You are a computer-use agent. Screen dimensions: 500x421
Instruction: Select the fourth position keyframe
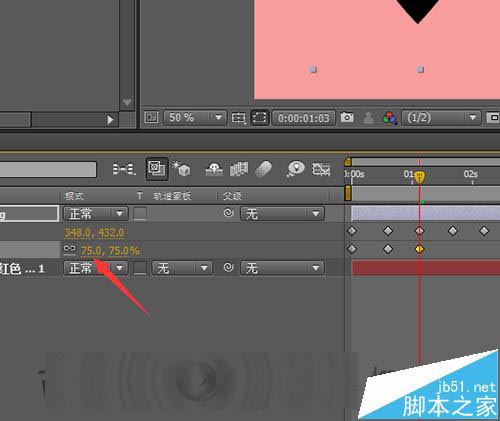[452, 231]
